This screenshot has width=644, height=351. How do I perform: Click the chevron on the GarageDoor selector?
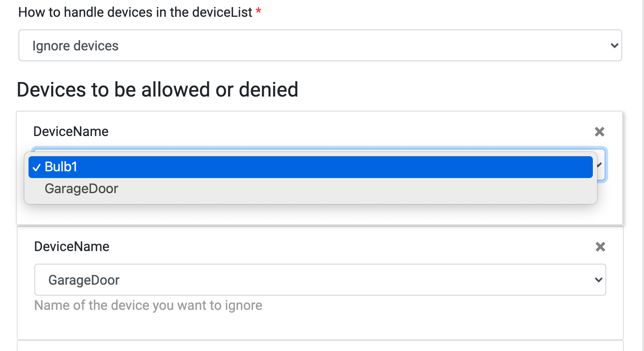(x=598, y=280)
